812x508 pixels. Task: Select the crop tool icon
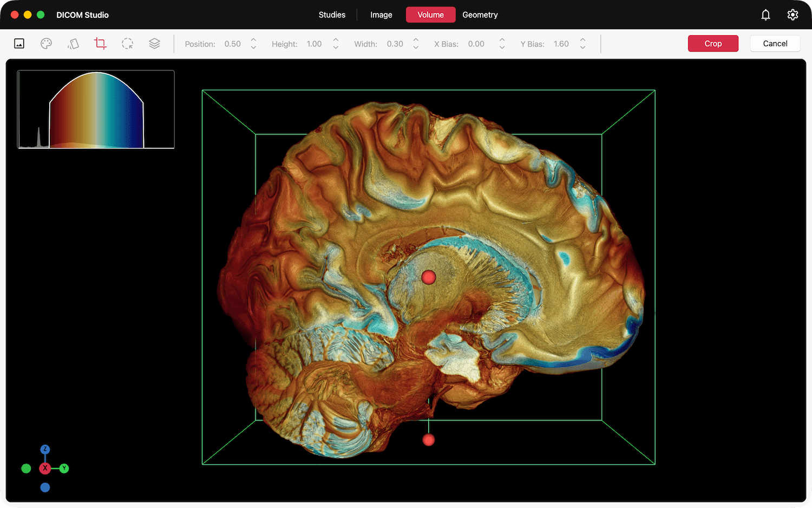[100, 43]
